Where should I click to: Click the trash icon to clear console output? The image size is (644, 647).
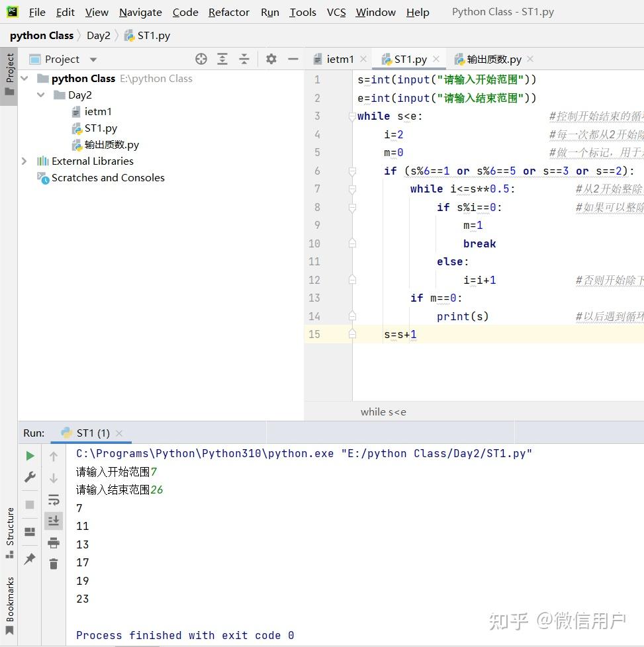click(x=54, y=564)
